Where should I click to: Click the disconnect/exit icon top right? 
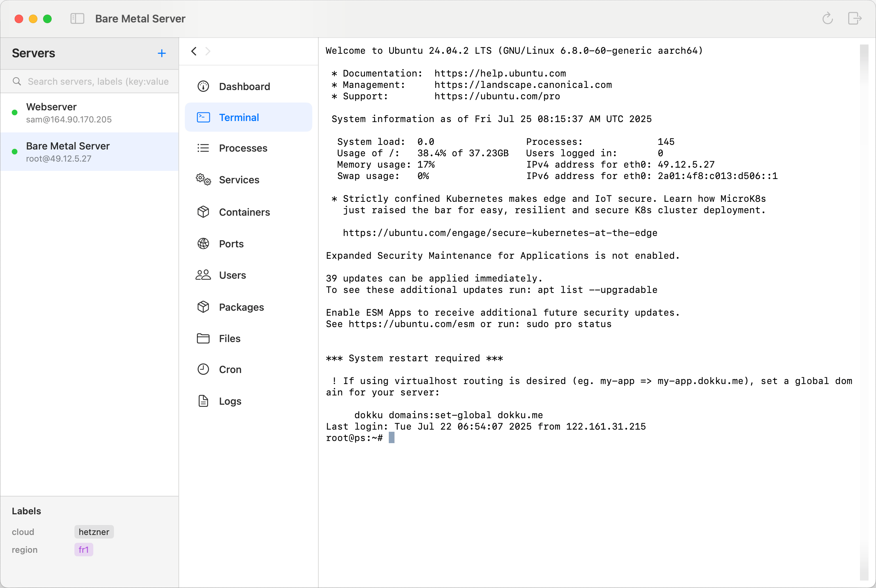pos(854,19)
